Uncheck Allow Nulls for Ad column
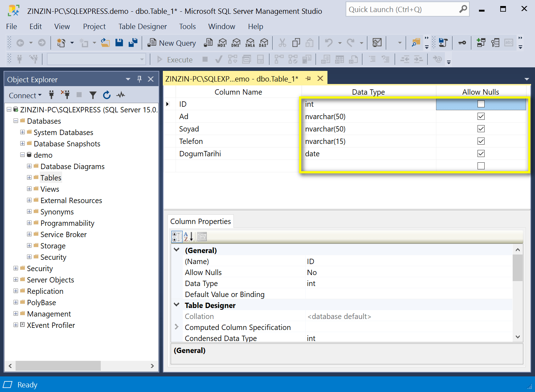 click(x=481, y=116)
